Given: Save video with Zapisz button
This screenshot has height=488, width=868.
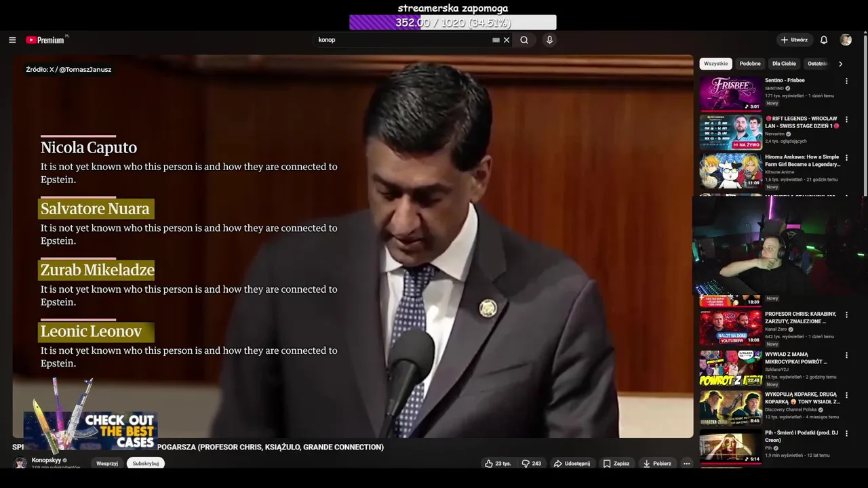Looking at the screenshot, I should pyautogui.click(x=616, y=464).
